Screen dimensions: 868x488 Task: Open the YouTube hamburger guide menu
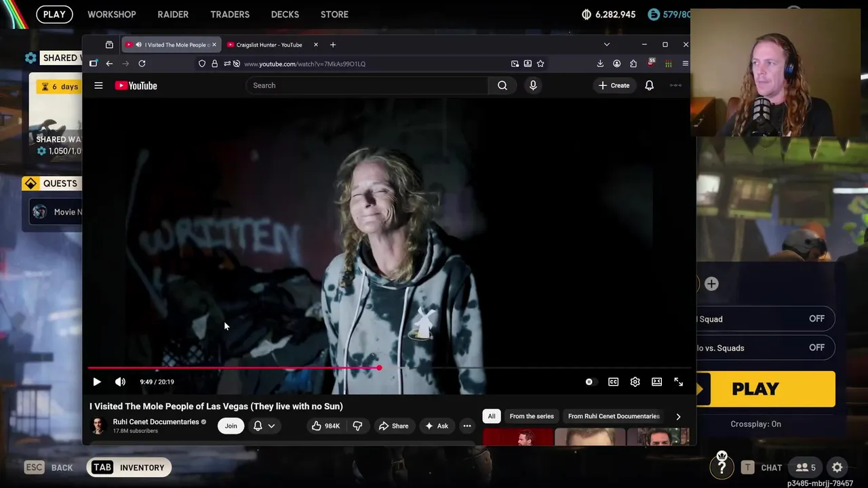(98, 85)
